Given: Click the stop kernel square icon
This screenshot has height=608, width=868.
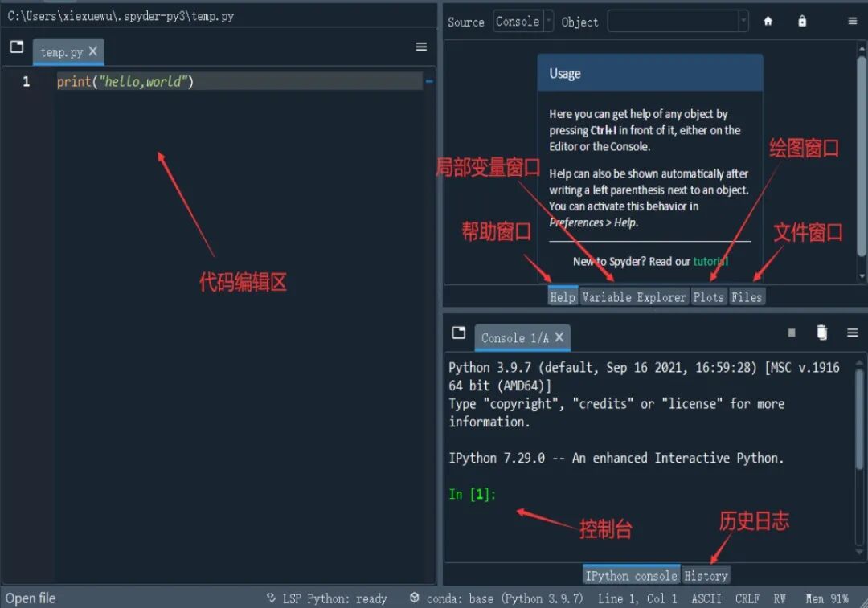Looking at the screenshot, I should coord(792,333).
